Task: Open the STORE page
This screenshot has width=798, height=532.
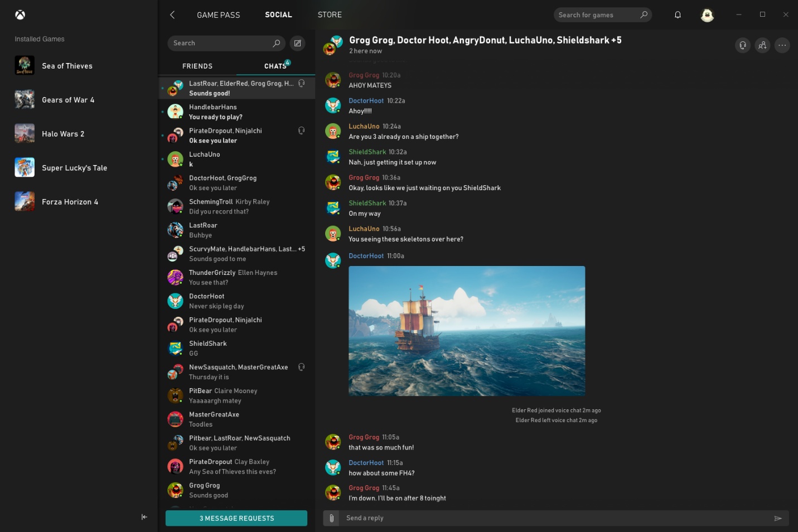Action: coord(330,14)
